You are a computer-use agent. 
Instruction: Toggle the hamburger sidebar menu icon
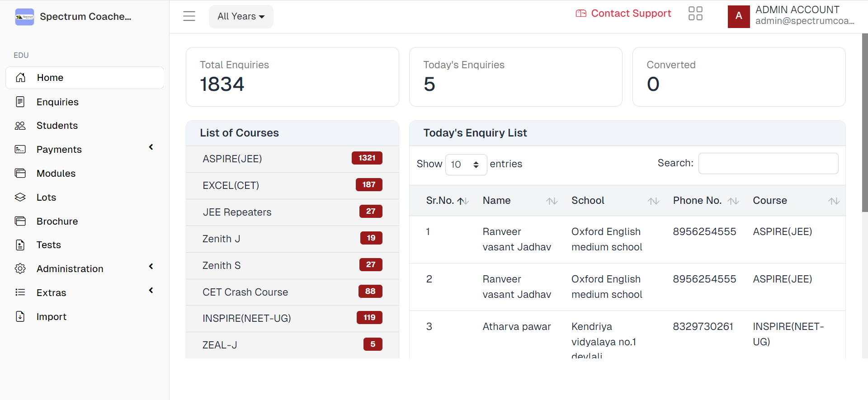(x=189, y=16)
